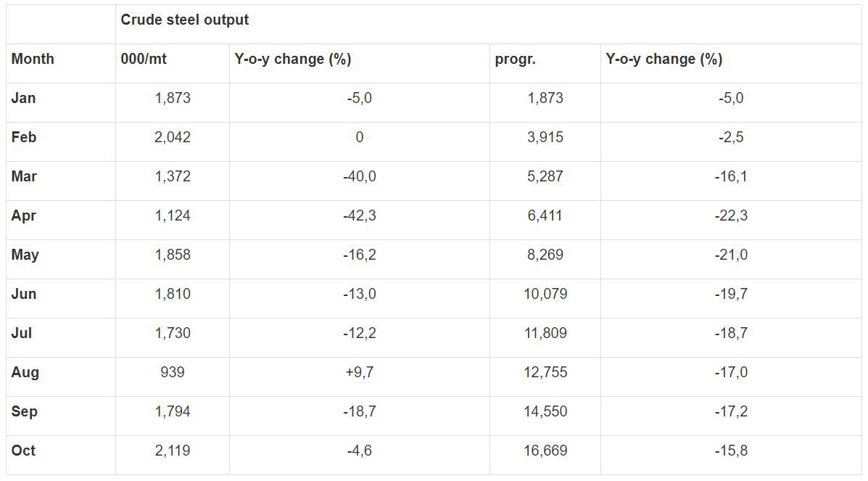This screenshot has height=481, width=868.
Task: Select the Feb zero change cell
Action: (x=359, y=137)
